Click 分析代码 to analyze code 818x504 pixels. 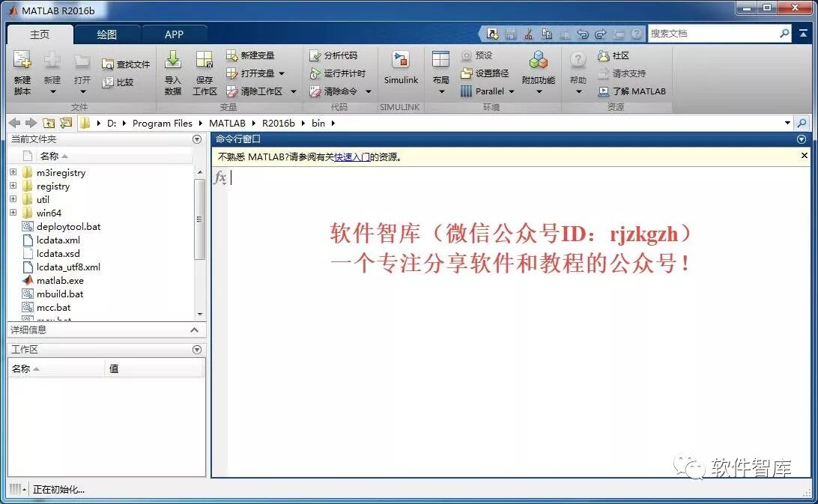[333, 55]
